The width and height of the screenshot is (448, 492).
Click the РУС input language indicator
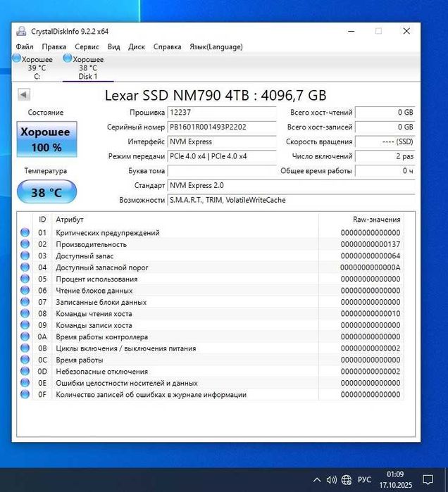pos(364,480)
